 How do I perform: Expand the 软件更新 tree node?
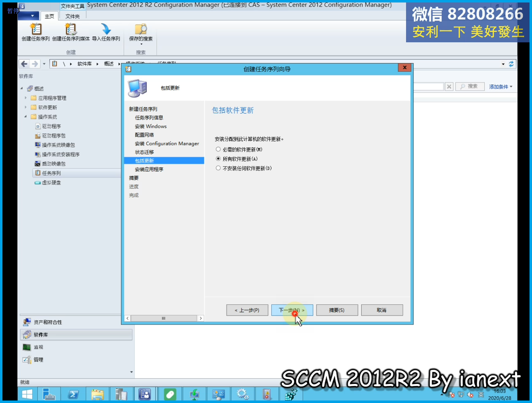point(25,107)
